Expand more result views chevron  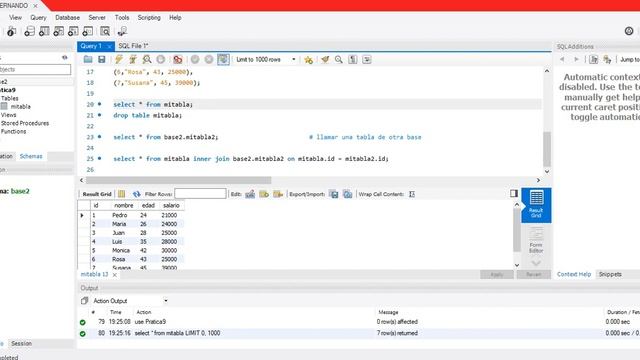coord(536,263)
